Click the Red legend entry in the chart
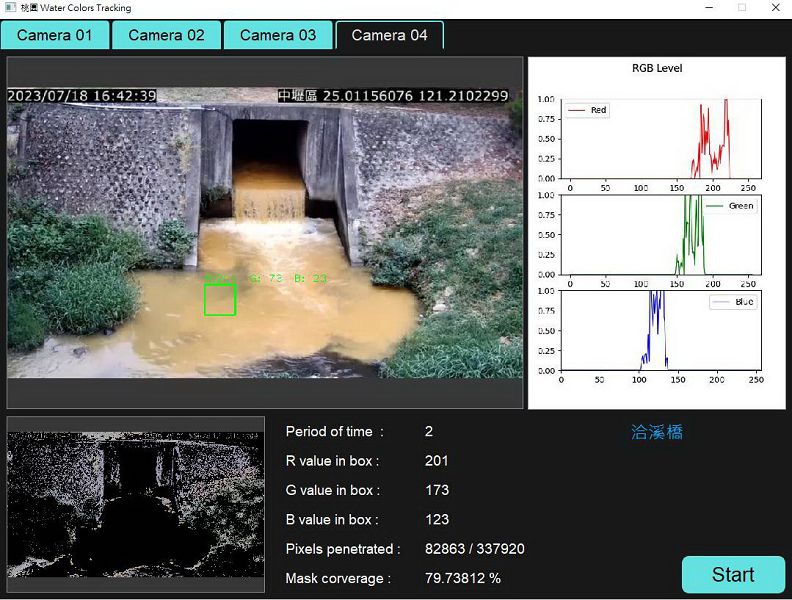This screenshot has height=600, width=792. coord(588,110)
